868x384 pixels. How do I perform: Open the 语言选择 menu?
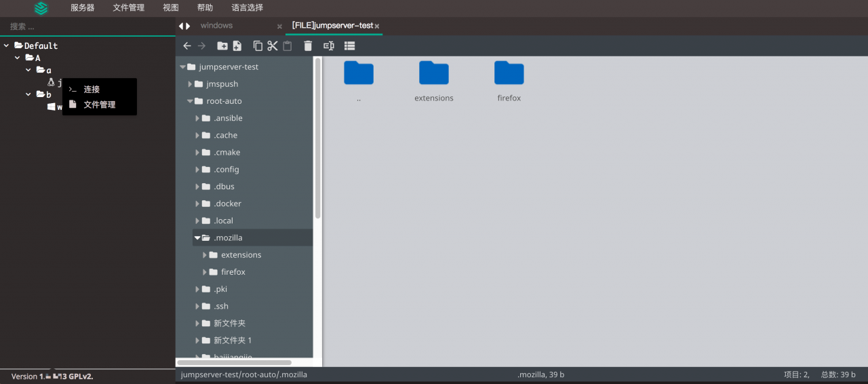[x=248, y=8]
